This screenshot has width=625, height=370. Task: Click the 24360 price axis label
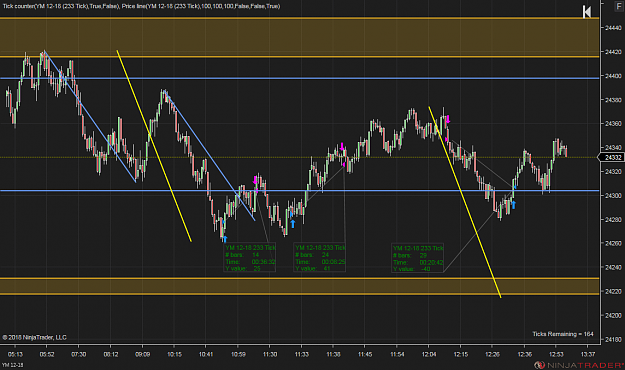tap(613, 124)
